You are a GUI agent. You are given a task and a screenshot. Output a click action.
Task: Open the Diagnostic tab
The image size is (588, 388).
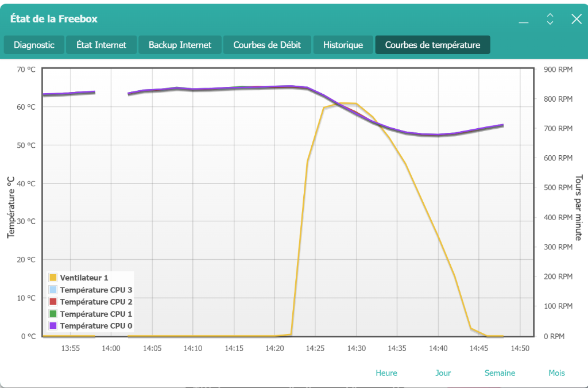[34, 45]
